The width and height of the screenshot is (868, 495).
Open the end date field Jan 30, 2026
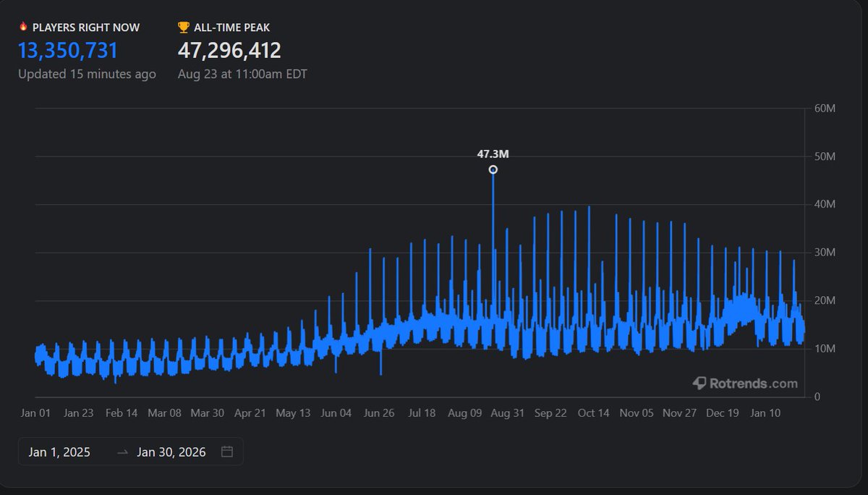click(171, 452)
